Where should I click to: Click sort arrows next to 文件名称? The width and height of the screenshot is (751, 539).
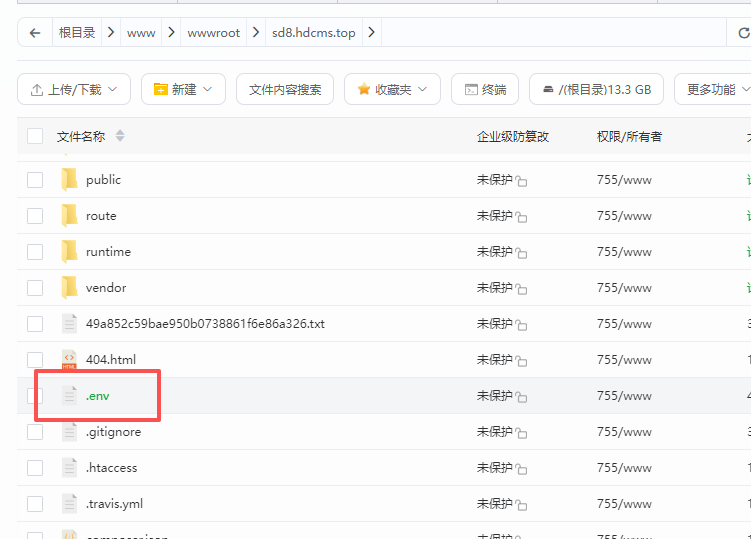tap(120, 136)
